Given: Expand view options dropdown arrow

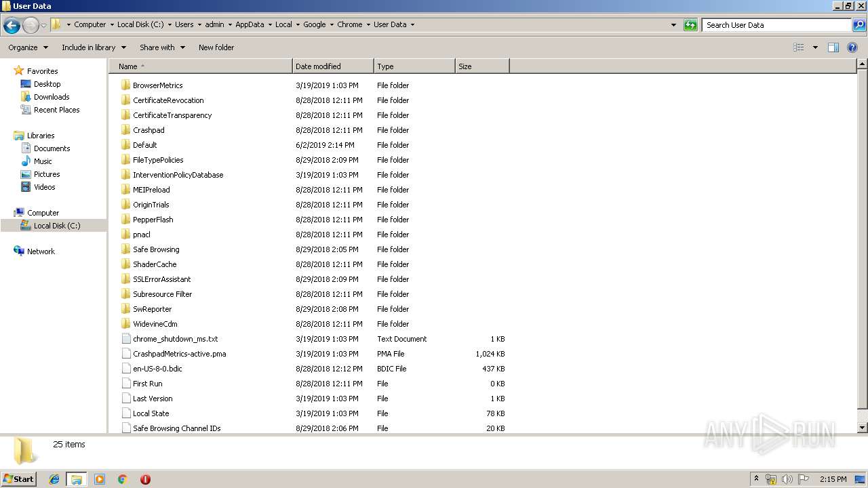Looking at the screenshot, I should (x=815, y=47).
